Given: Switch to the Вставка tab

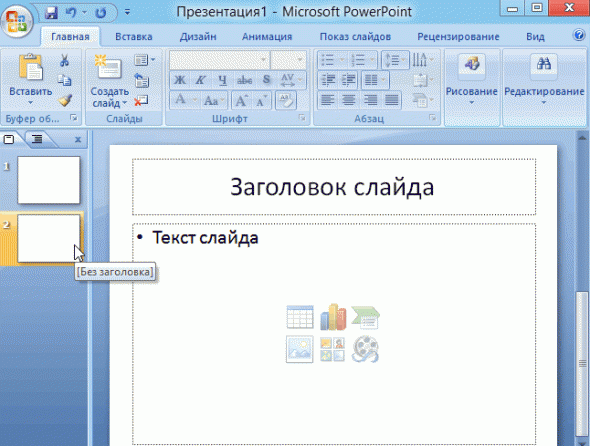Looking at the screenshot, I should (134, 37).
